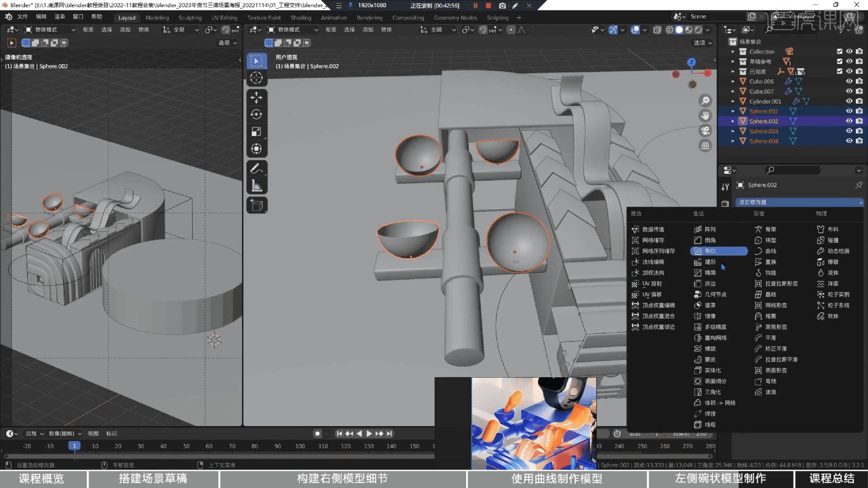Expand the Sphere.003 tree row
The width and height of the screenshot is (868, 488).
(733, 131)
